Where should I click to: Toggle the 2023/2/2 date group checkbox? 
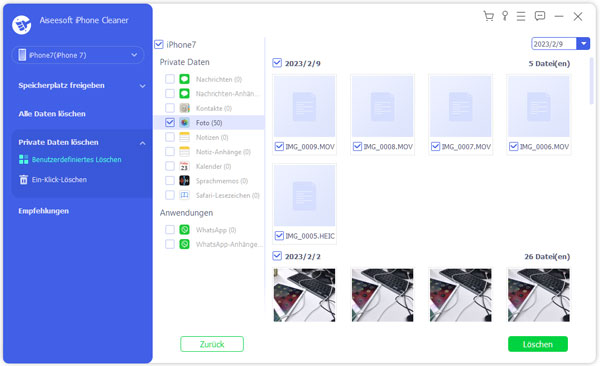tap(277, 256)
